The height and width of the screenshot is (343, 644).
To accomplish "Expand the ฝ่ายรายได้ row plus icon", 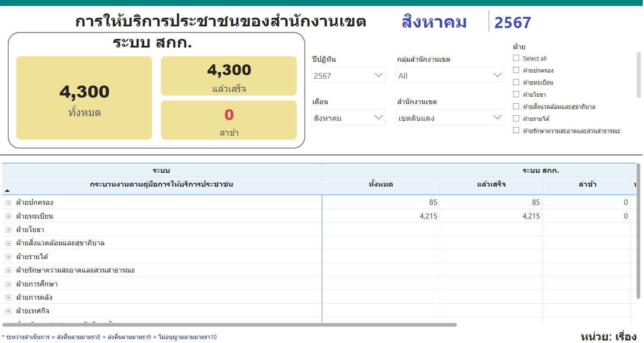I will point(8,257).
